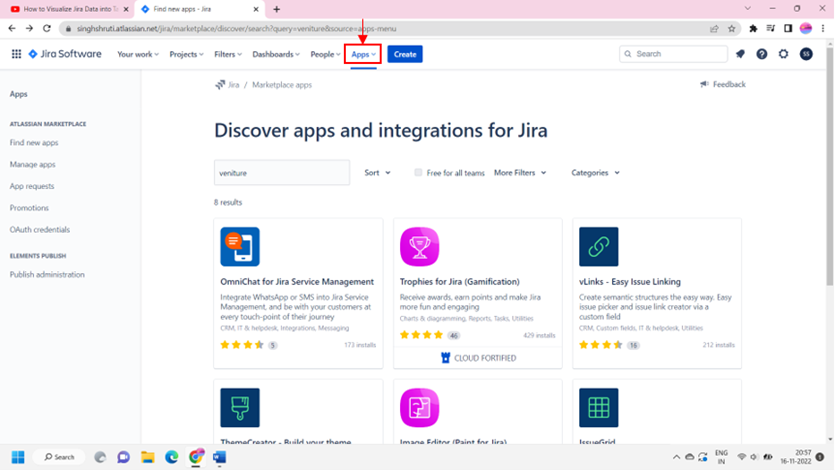The height and width of the screenshot is (470, 835).
Task: Click Marketplace apps breadcrumb link
Action: click(x=282, y=85)
